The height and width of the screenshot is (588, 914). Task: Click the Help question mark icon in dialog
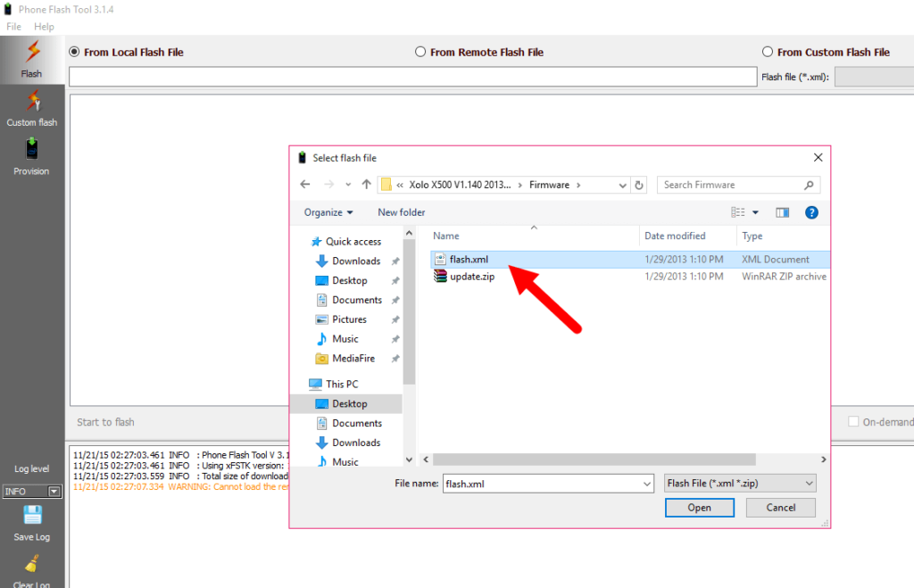(810, 212)
